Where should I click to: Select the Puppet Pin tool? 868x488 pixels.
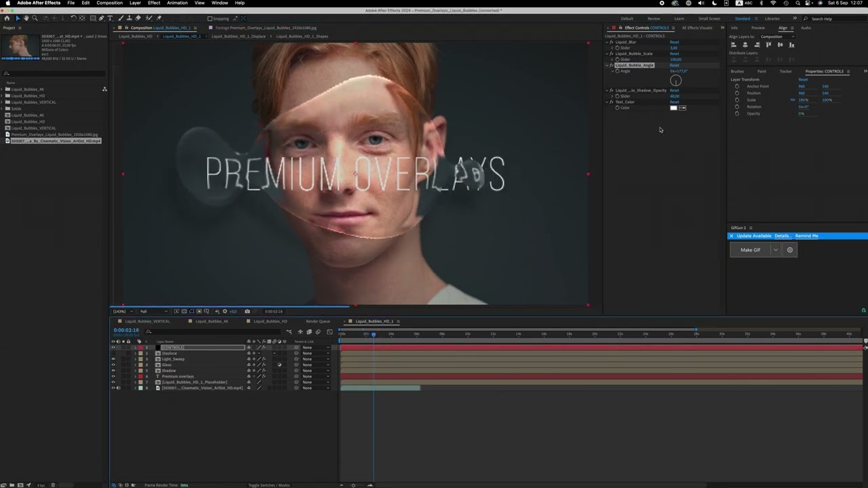pyautogui.click(x=159, y=18)
